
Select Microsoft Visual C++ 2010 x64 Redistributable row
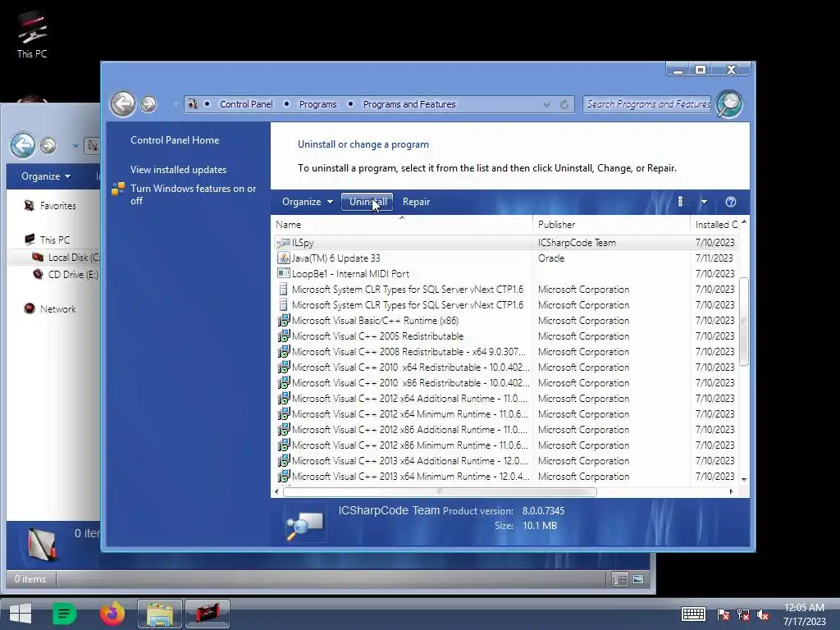[504, 367]
